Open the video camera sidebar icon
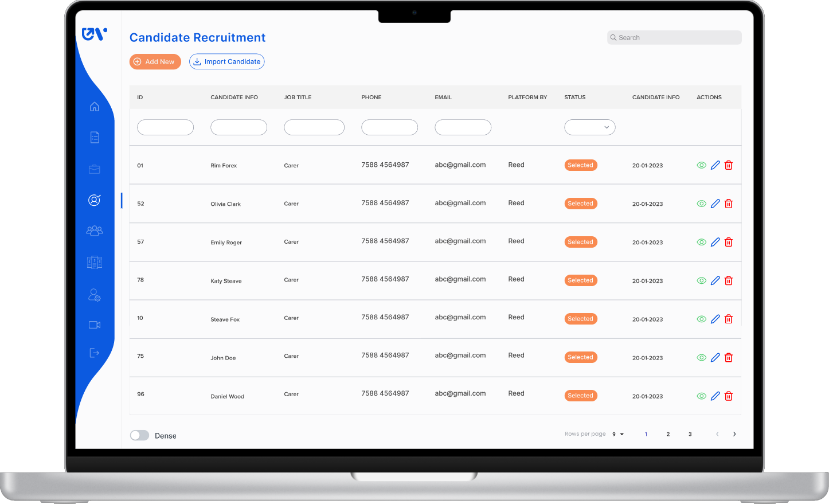The image size is (829, 504). point(95,325)
